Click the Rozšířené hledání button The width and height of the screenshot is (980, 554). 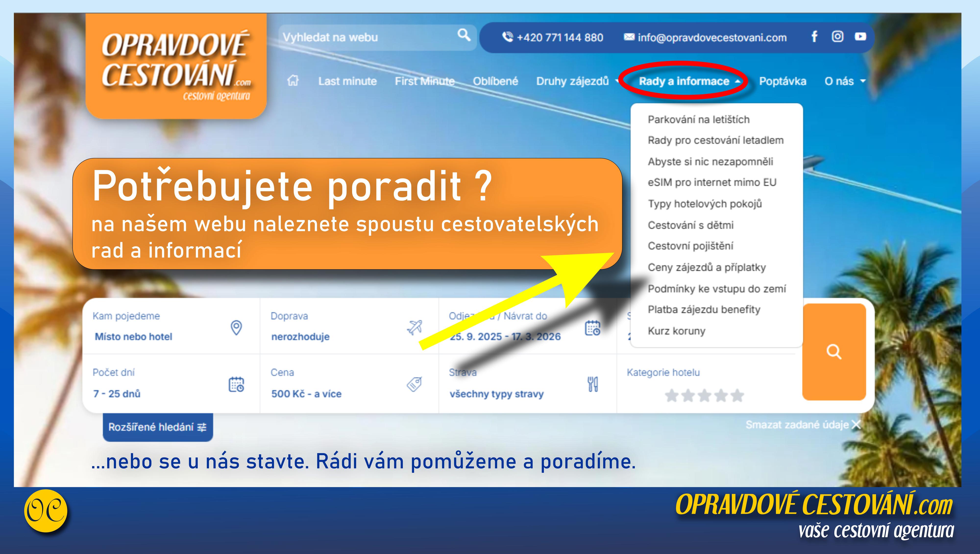(158, 427)
